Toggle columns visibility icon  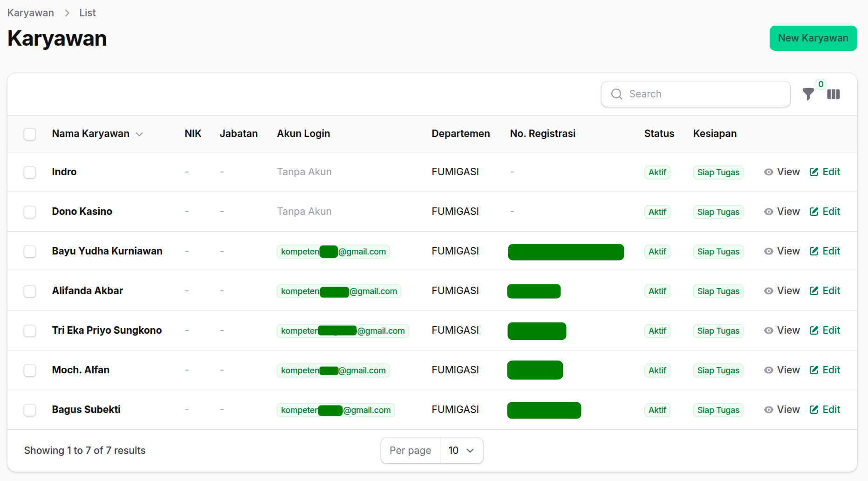[x=834, y=94]
